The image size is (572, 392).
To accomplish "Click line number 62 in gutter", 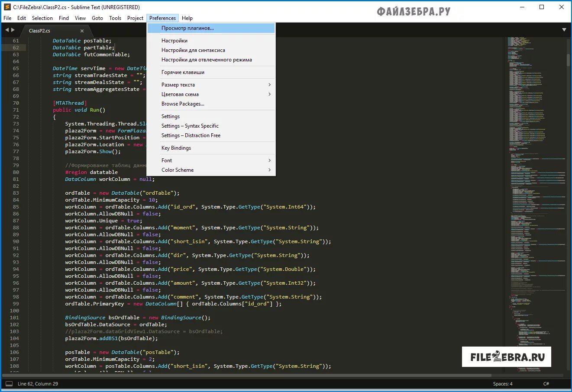I will [x=16, y=48].
